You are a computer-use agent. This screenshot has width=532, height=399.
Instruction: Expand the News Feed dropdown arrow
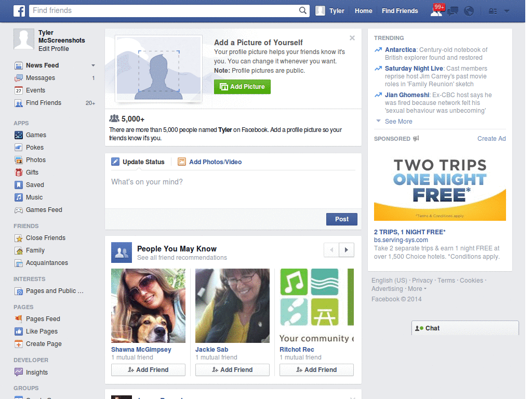(x=93, y=65)
